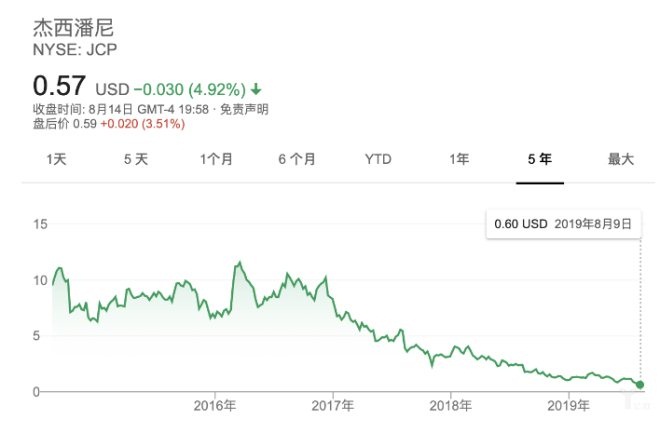Click the 2016年 axis label
The height and width of the screenshot is (433, 660).
point(215,405)
